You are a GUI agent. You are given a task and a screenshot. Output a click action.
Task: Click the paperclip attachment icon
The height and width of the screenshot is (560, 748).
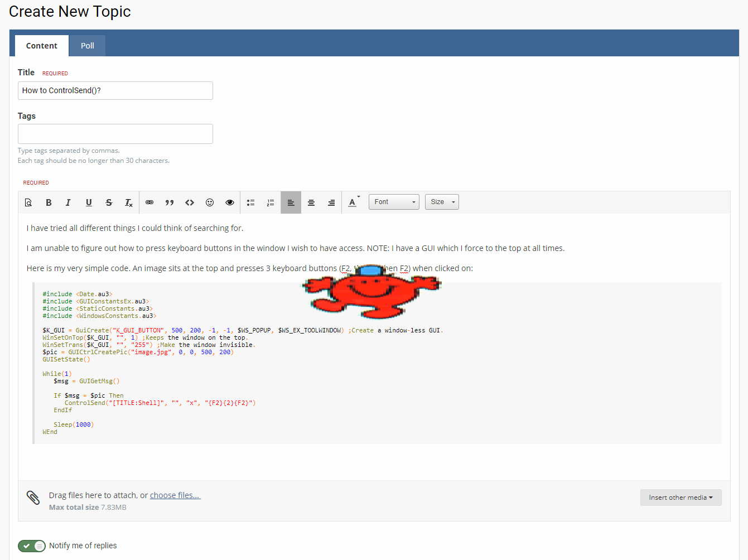(33, 498)
